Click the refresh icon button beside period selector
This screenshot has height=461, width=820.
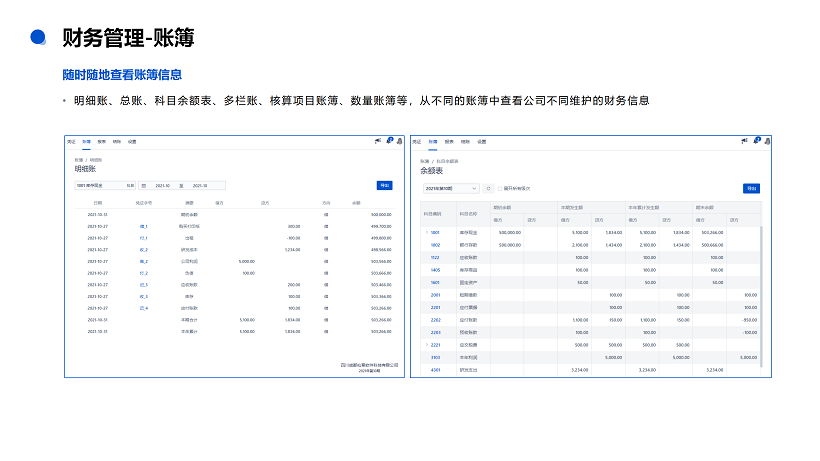(488, 188)
